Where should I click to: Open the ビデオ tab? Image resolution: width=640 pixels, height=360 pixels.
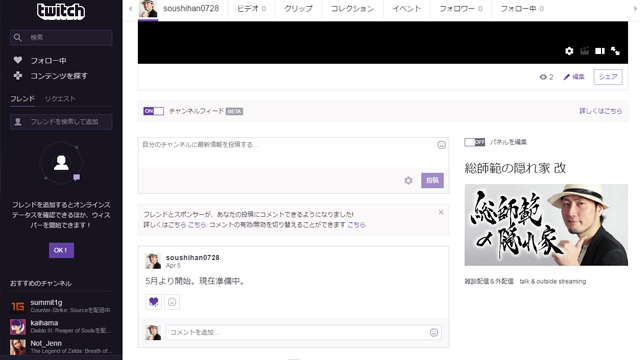click(251, 9)
